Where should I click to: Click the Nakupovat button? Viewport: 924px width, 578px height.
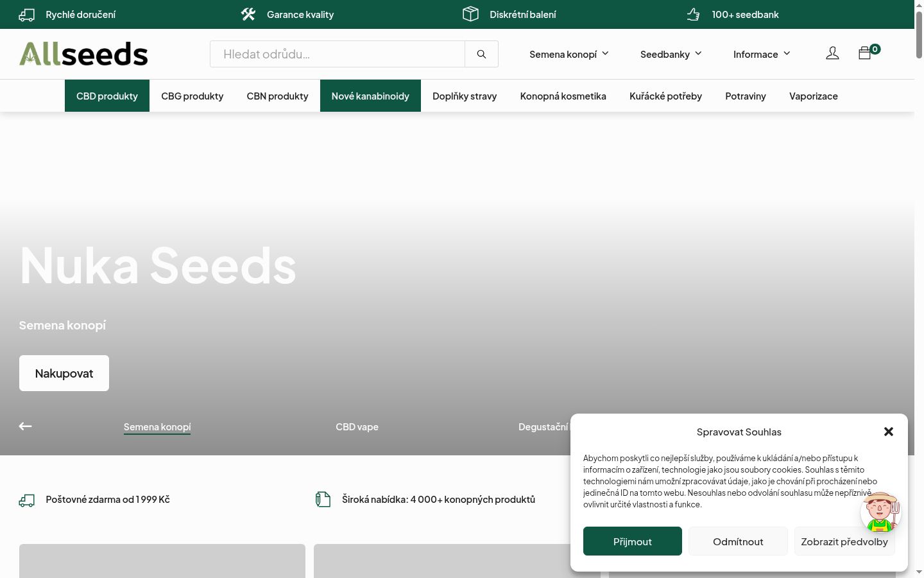[64, 373]
